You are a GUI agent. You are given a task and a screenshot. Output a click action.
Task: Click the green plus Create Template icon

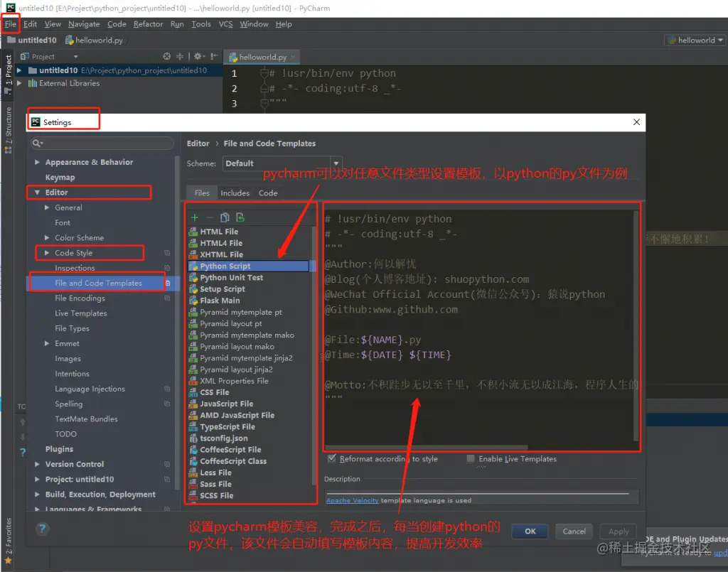tap(195, 217)
